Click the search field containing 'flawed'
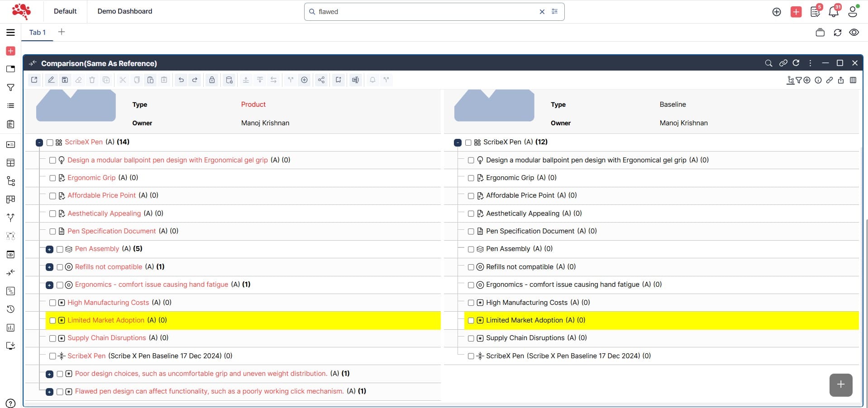Viewport: 868px width, 408px height. pyautogui.click(x=425, y=12)
